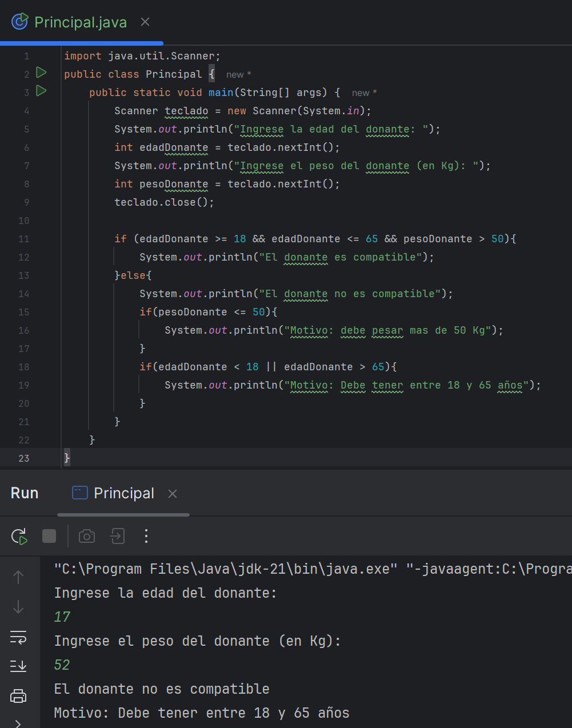Click 'Scanner teclado = new Scanner(System.in);' line
The height and width of the screenshot is (728, 572).
(x=243, y=111)
